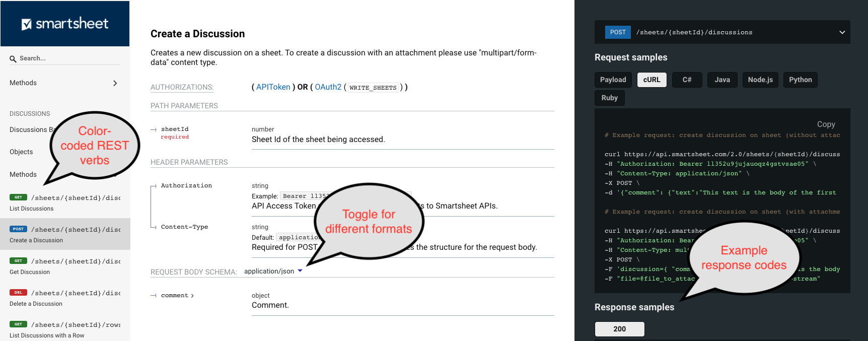Click the GET badge for List Discussions
This screenshot has height=341, width=868.
click(x=18, y=197)
